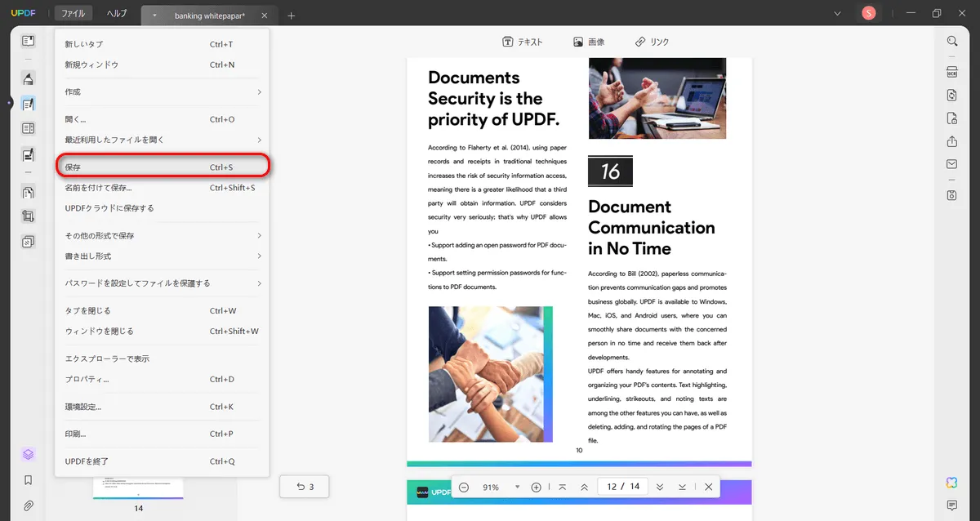Screen dimensions: 980x521
Task: Choose 名前を付けて保存... menu item
Action: click(162, 188)
